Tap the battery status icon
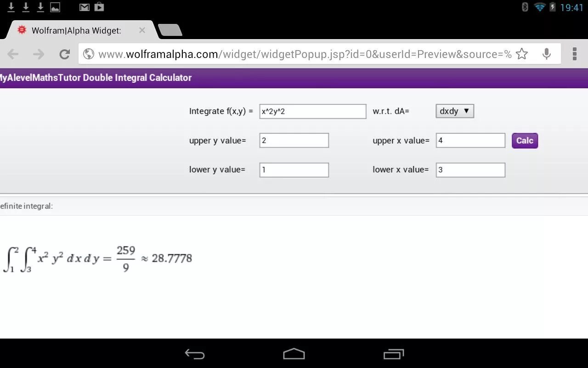 click(553, 7)
